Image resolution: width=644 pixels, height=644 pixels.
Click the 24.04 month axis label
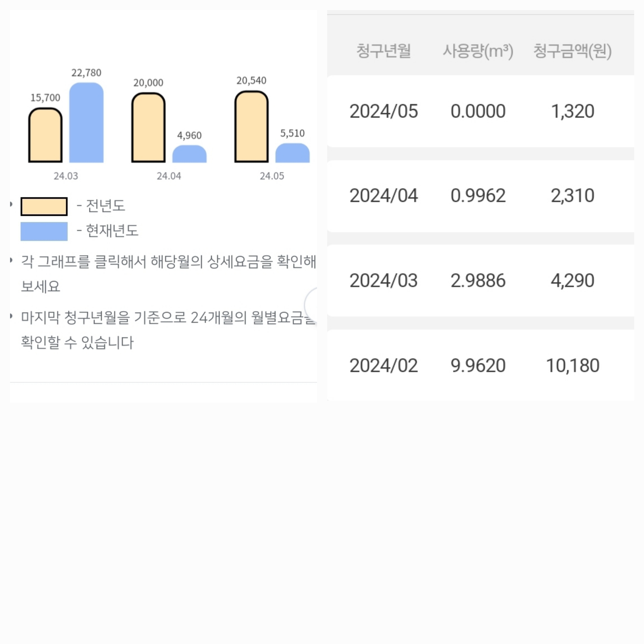click(x=169, y=176)
